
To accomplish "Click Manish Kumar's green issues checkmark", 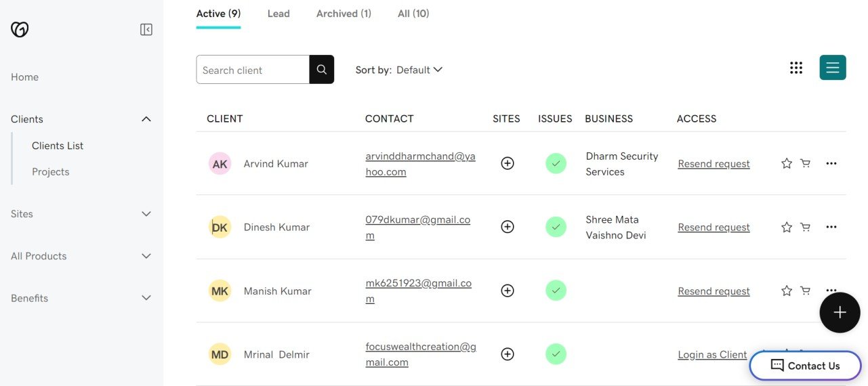I will tap(556, 291).
